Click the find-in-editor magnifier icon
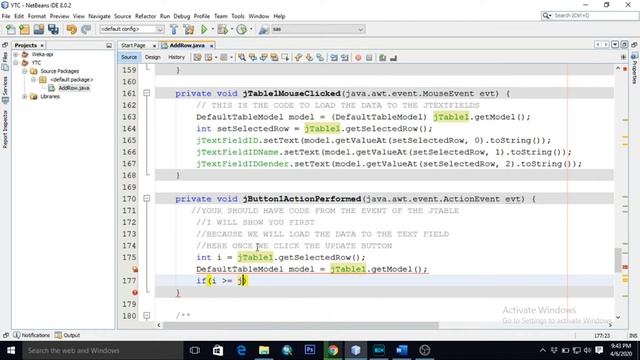Screen dimensions: 640x360 pyautogui.click(x=242, y=58)
